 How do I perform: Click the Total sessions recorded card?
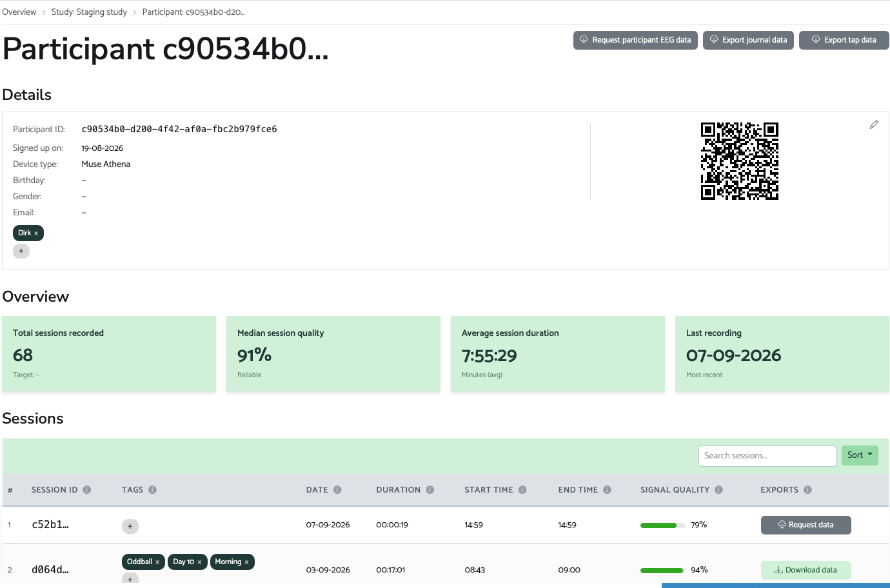(x=109, y=354)
